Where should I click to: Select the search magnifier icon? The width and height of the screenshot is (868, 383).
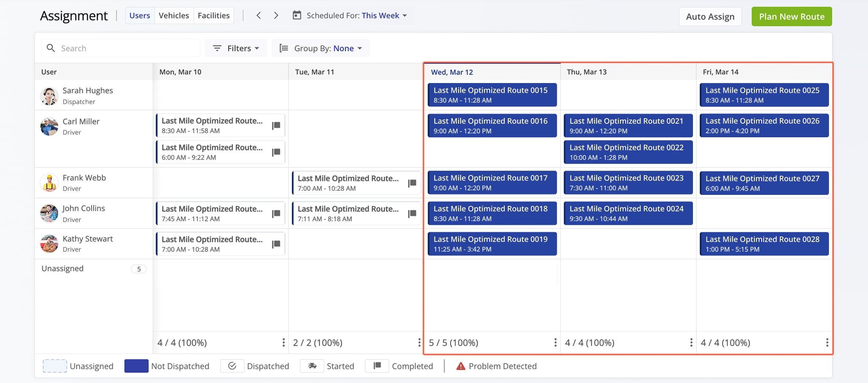point(51,48)
